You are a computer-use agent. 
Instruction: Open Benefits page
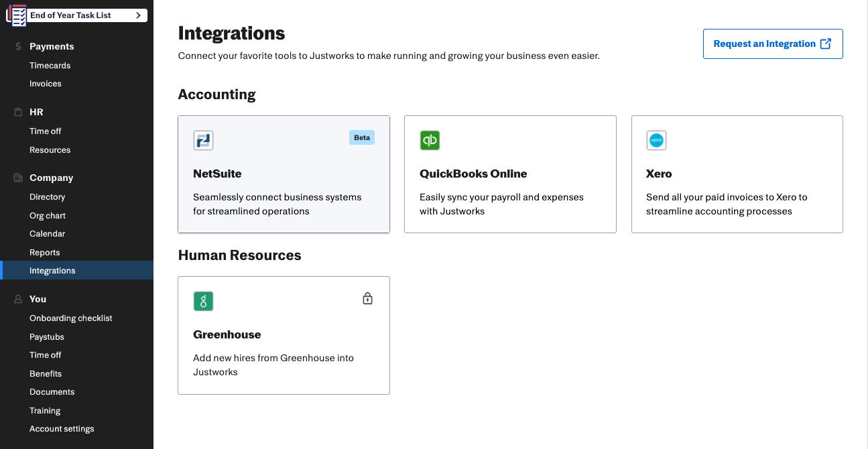46,374
